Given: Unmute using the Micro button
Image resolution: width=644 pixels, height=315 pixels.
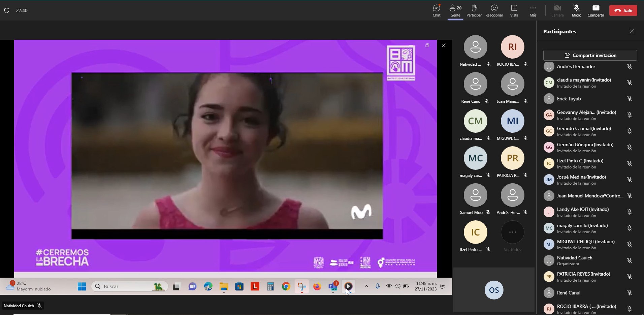Looking at the screenshot, I should [x=576, y=10].
